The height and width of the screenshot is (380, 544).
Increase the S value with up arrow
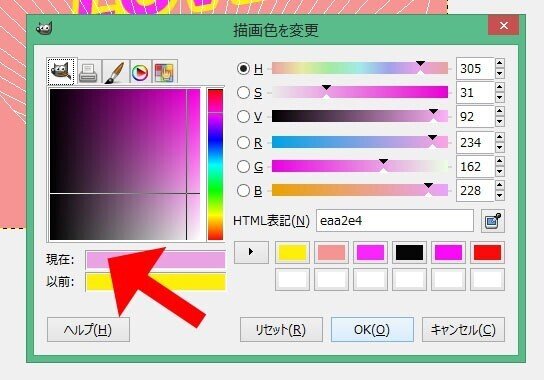[500, 87]
